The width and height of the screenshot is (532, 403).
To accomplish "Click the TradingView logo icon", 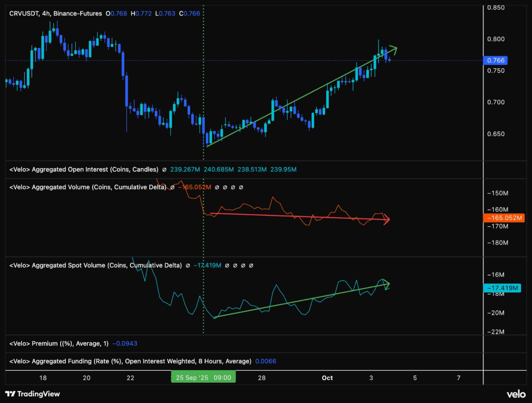I will (10, 394).
